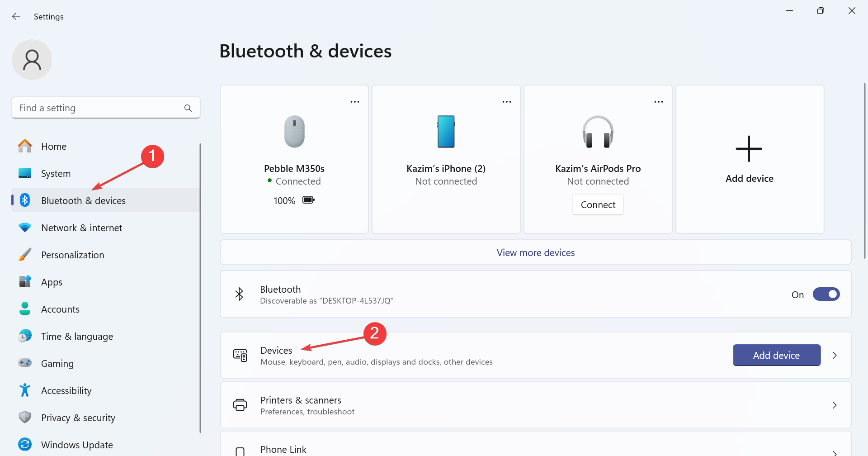Click View more devices
Viewport: 868px width, 456px height.
[536, 252]
